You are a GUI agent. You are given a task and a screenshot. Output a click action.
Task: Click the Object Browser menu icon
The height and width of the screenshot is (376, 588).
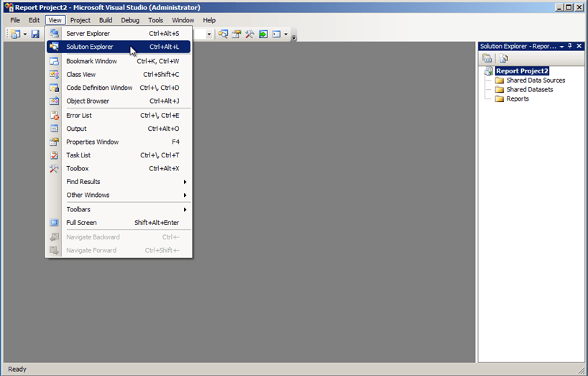[54, 101]
